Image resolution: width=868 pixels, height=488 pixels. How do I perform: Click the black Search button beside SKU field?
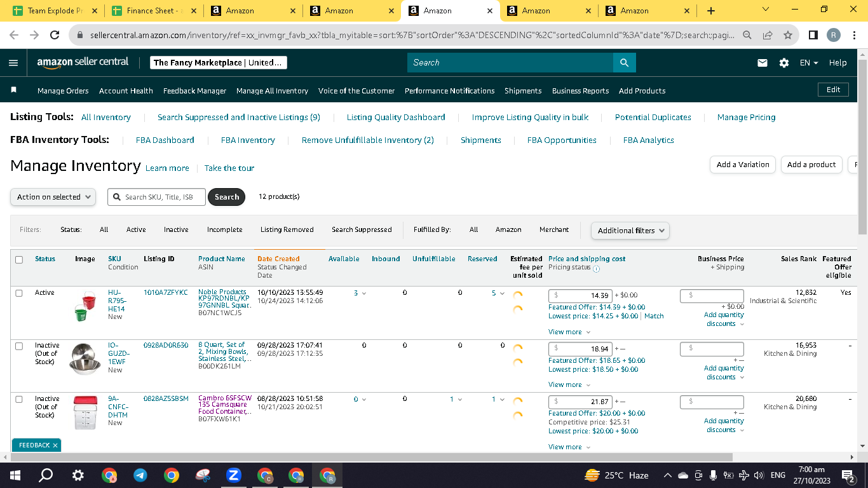tap(226, 197)
